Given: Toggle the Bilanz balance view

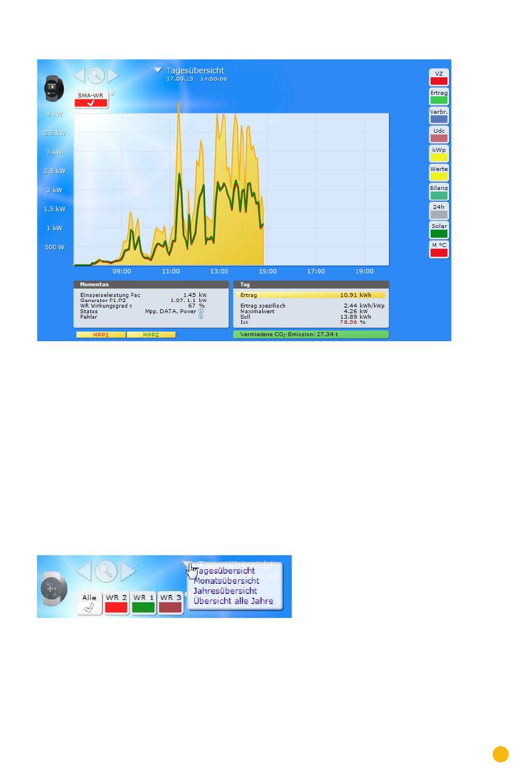Looking at the screenshot, I should point(439,192).
